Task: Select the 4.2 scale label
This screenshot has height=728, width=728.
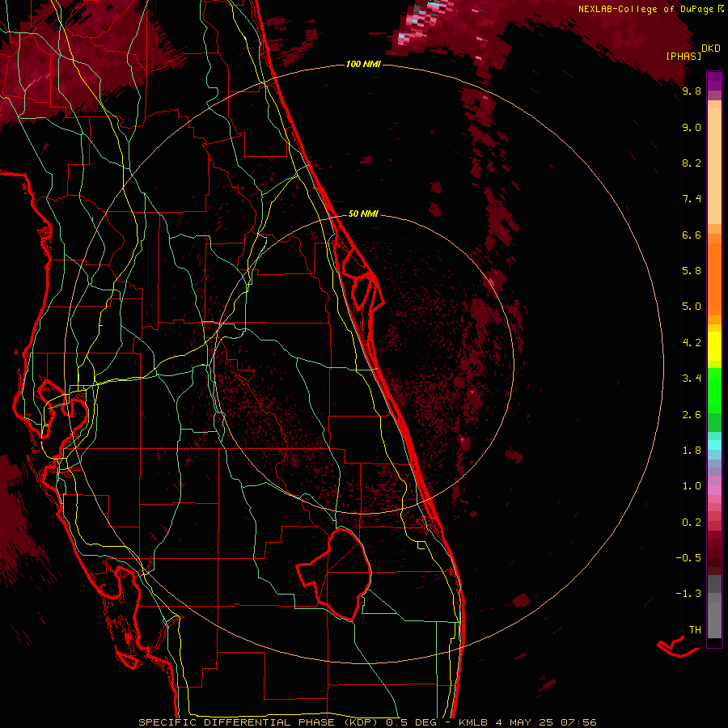Action: click(692, 343)
